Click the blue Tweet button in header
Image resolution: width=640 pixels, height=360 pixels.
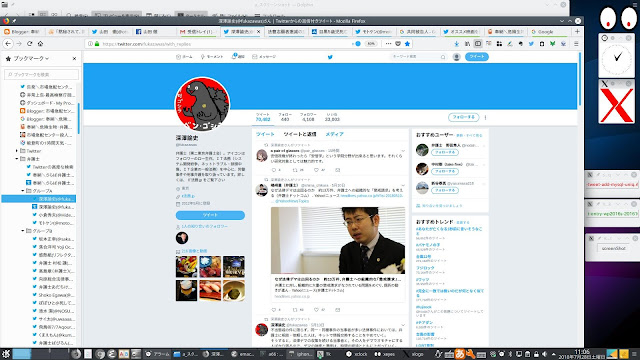coord(476,57)
